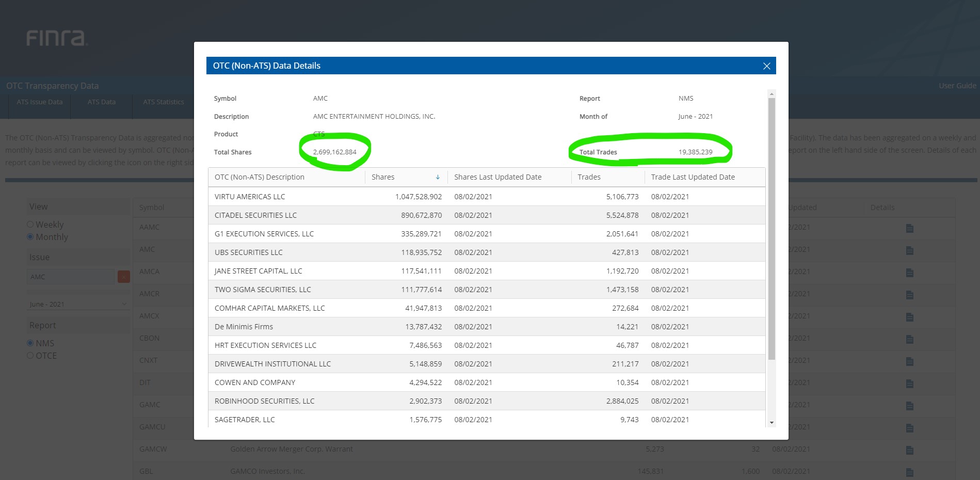
Task: Select the Weekly view radio button
Action: pos(30,225)
